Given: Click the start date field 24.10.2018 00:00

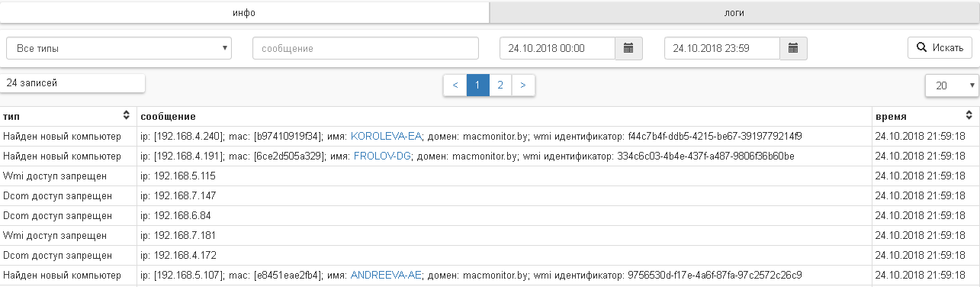Looking at the screenshot, I should point(557,48).
